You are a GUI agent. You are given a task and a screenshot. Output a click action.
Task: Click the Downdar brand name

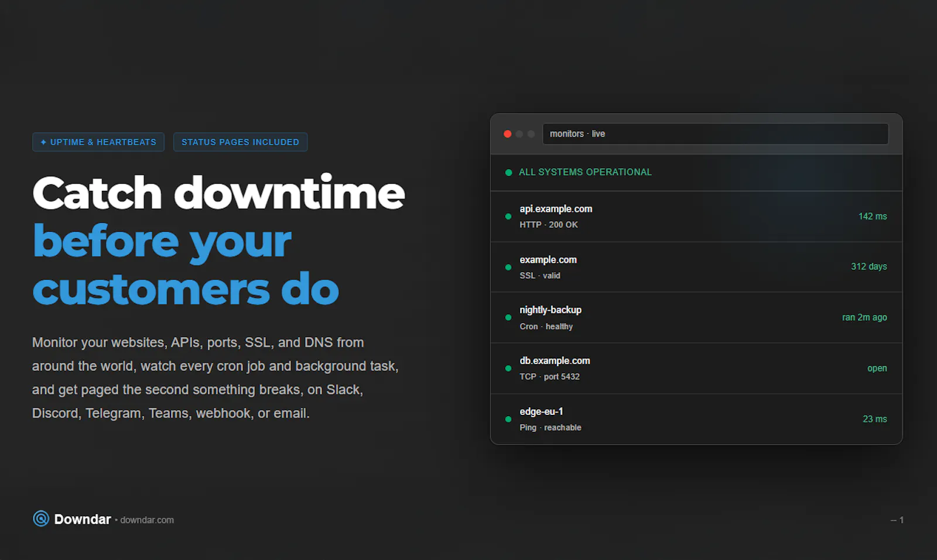(83, 519)
